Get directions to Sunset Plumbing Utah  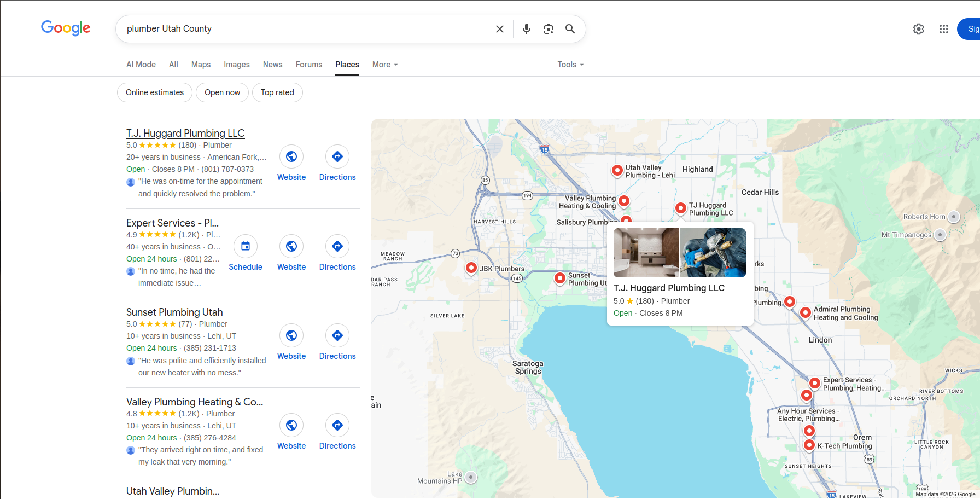337,336
